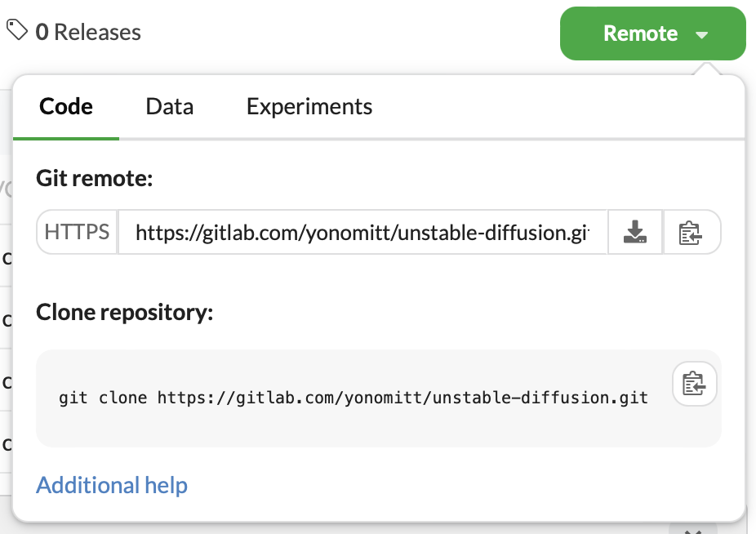Click the "Git remote:" heading

(95, 179)
